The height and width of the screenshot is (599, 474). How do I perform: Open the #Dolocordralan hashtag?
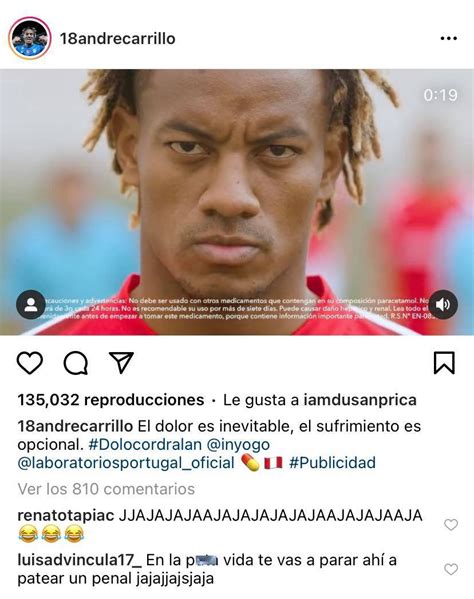pyautogui.click(x=145, y=444)
